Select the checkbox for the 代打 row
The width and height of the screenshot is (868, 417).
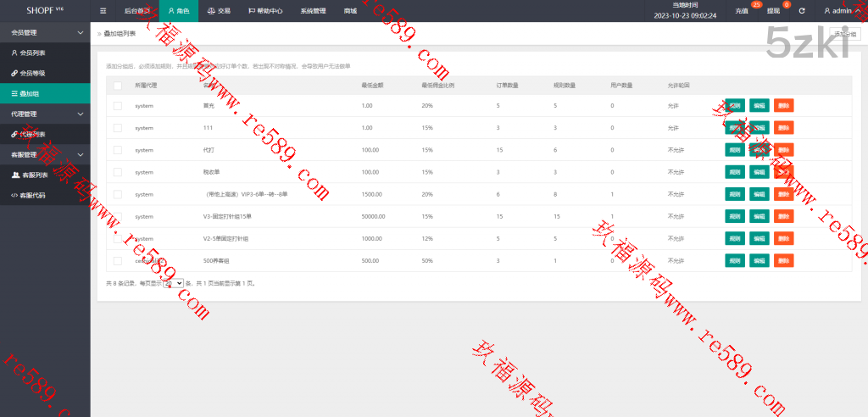pos(118,150)
